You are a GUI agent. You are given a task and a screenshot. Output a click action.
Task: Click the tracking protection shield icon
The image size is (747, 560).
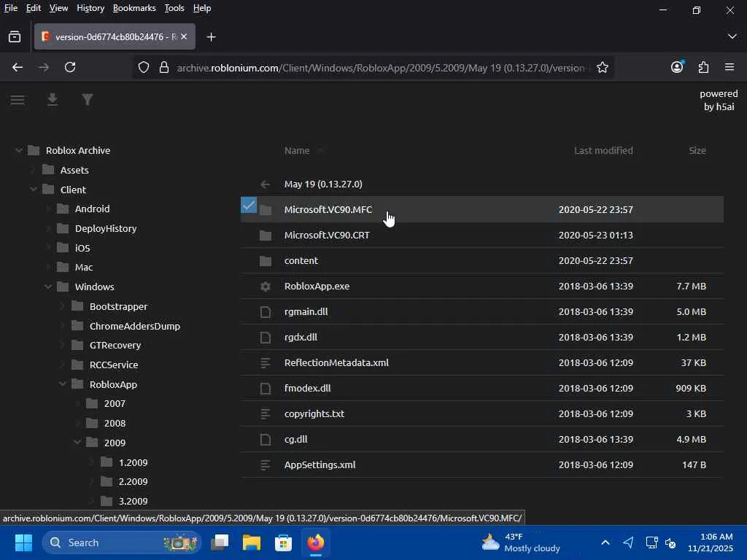coord(144,68)
